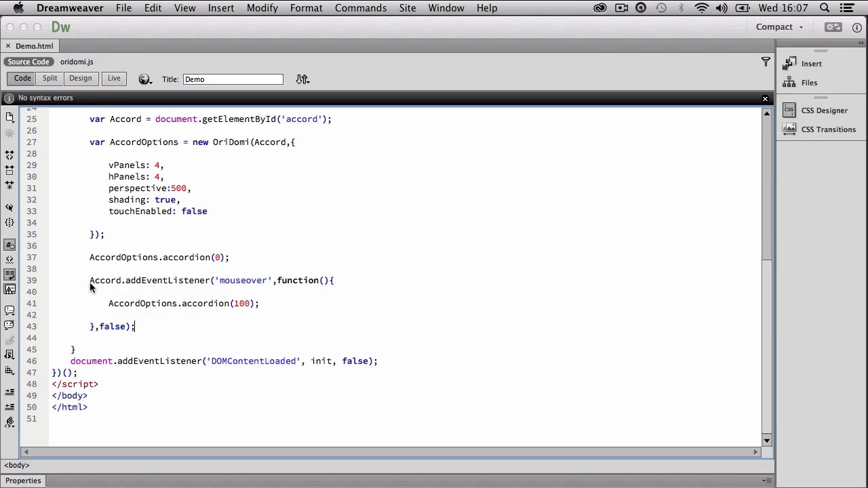Open the File menu
Image resolution: width=868 pixels, height=488 pixels.
[x=123, y=8]
